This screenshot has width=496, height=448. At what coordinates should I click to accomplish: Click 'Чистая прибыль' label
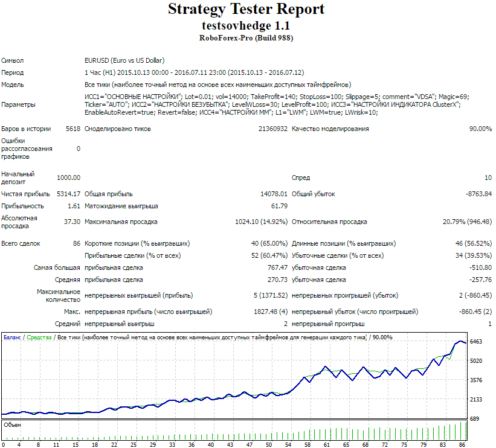tap(25, 194)
